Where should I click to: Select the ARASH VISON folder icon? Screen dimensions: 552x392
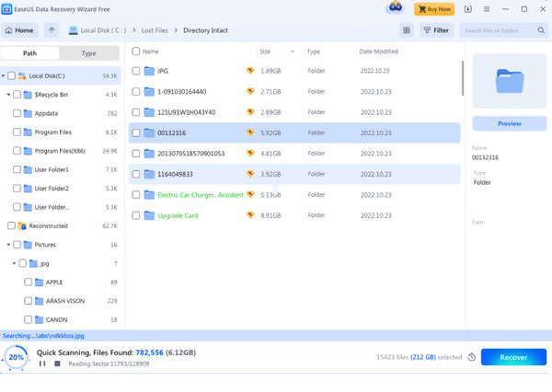(39, 301)
